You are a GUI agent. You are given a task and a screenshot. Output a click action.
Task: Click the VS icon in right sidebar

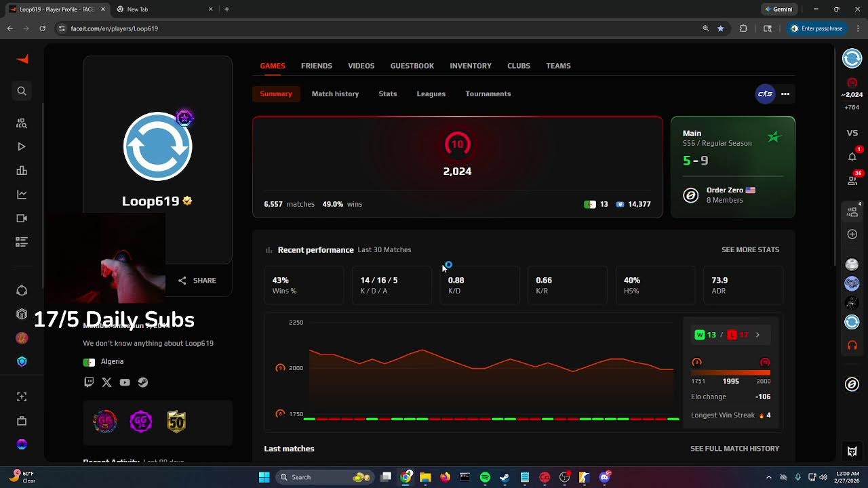point(852,133)
